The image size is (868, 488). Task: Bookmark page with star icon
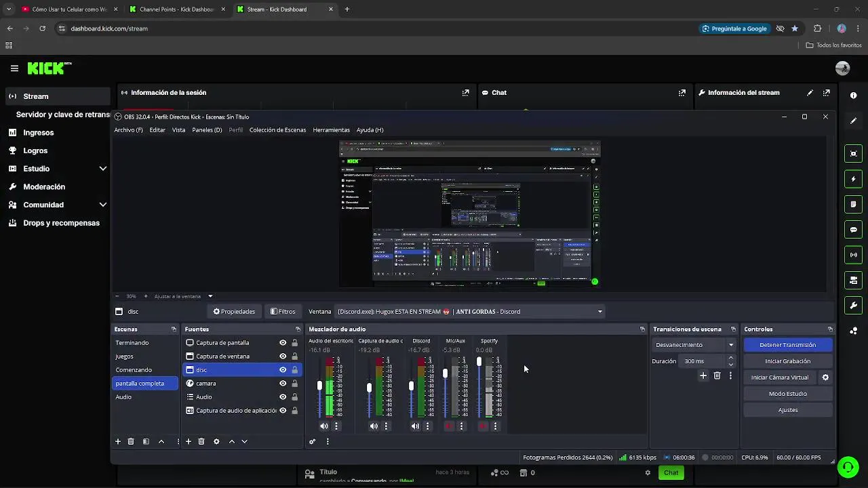tap(795, 28)
